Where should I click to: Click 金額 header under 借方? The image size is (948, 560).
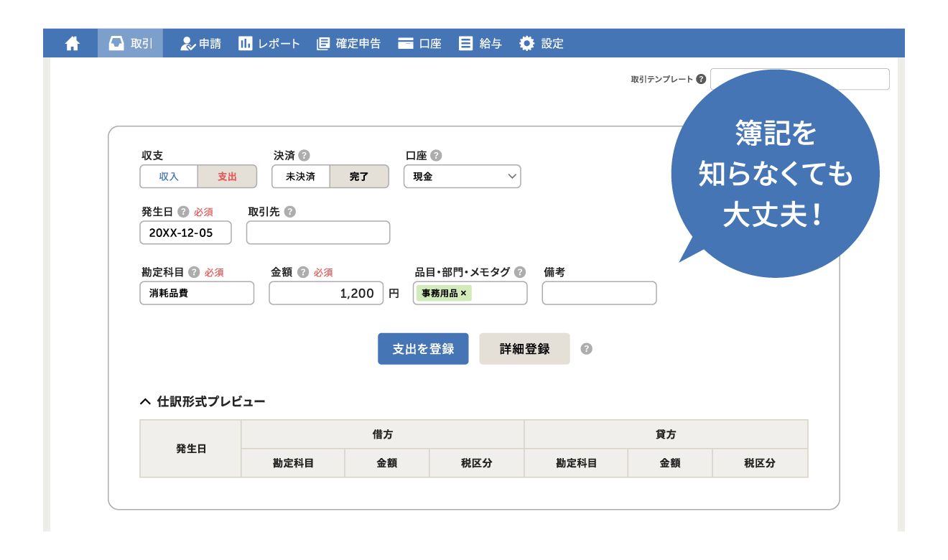tap(387, 463)
